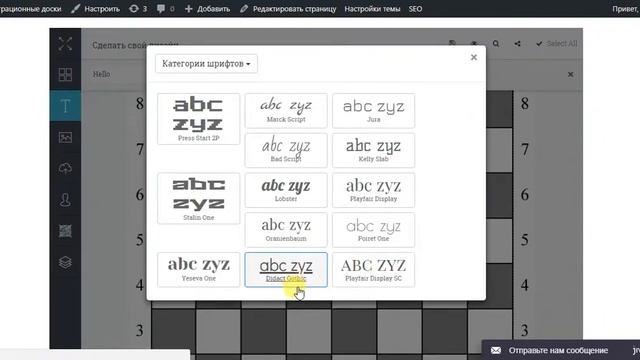
Task: Choose the Bad Script font
Action: point(286,150)
